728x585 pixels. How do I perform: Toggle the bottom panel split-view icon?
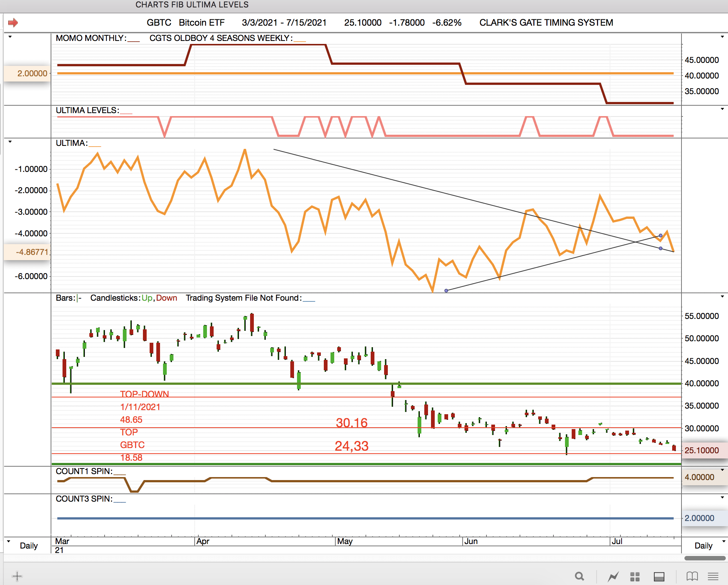(x=659, y=576)
